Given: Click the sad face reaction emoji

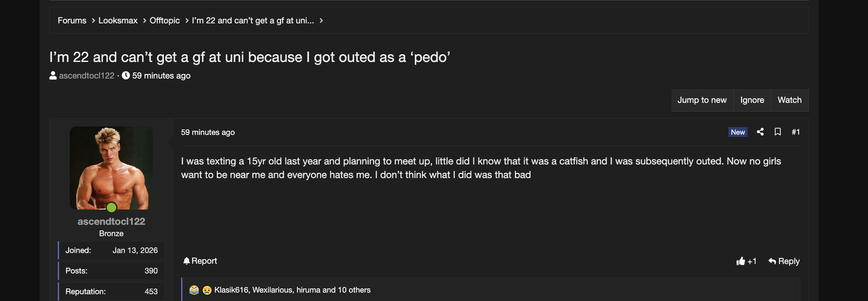Looking at the screenshot, I should tap(207, 290).
